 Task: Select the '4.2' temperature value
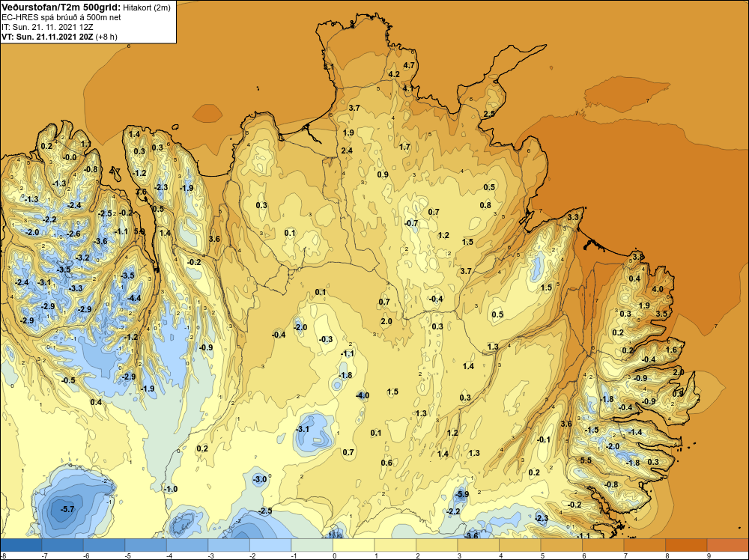pyautogui.click(x=394, y=74)
